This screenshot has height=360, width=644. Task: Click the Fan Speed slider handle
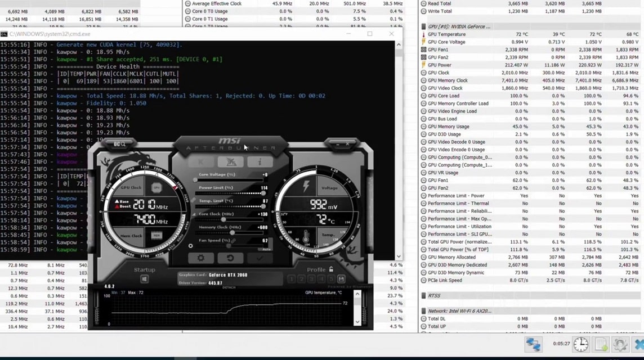pyautogui.click(x=229, y=246)
